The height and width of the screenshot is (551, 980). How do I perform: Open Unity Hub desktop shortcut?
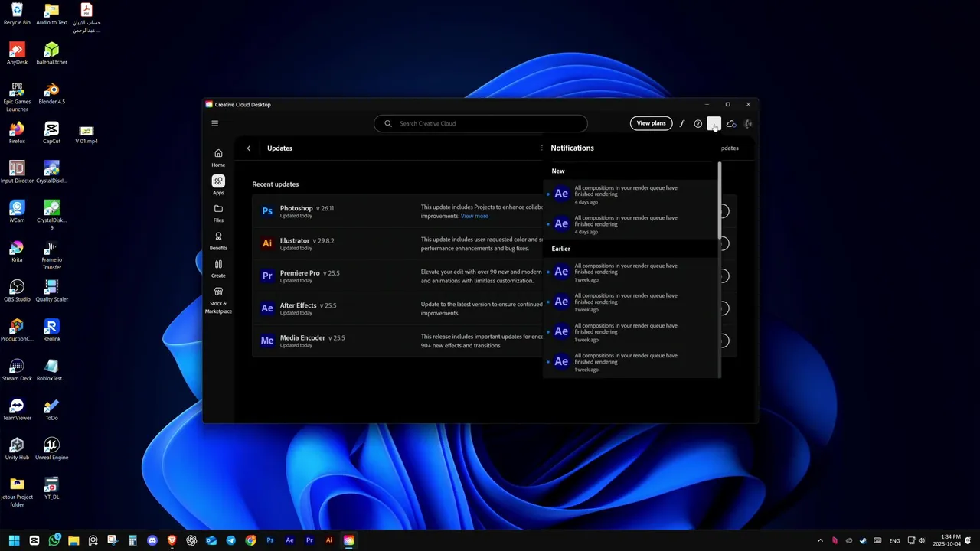(x=17, y=449)
